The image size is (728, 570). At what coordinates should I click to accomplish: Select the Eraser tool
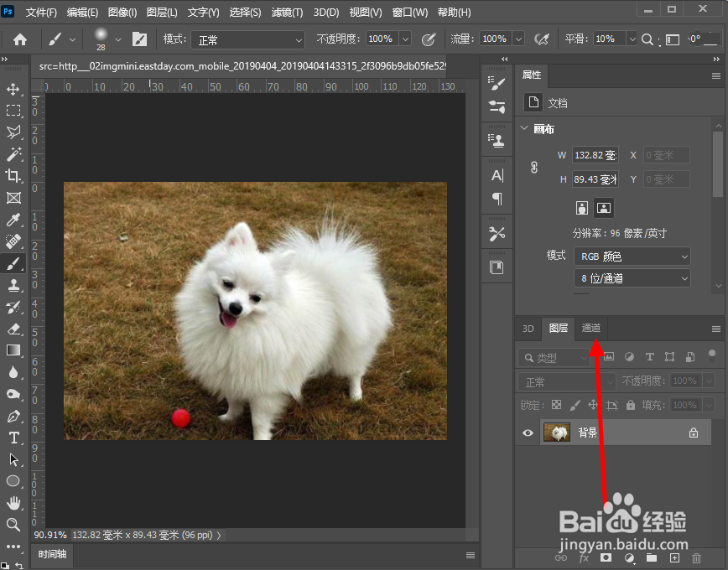(x=13, y=329)
